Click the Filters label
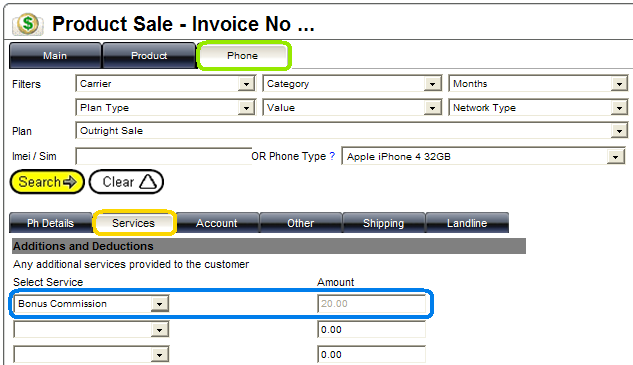633x365 pixels. [26, 84]
